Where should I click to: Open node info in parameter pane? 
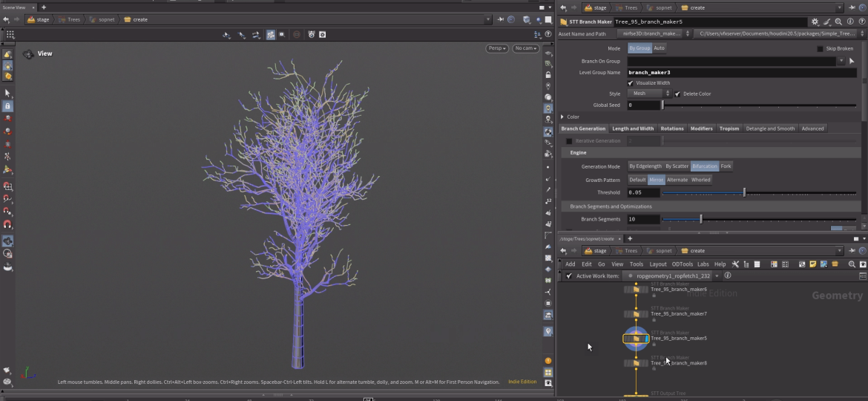(x=850, y=22)
